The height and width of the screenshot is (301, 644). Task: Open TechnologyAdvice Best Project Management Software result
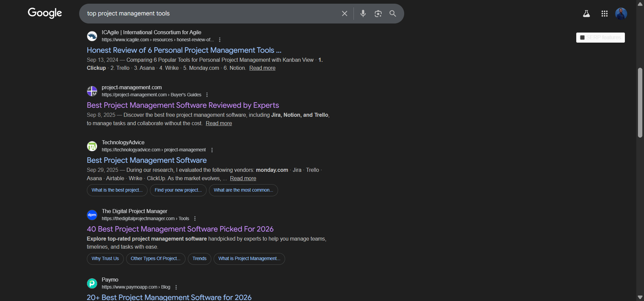[x=147, y=160]
